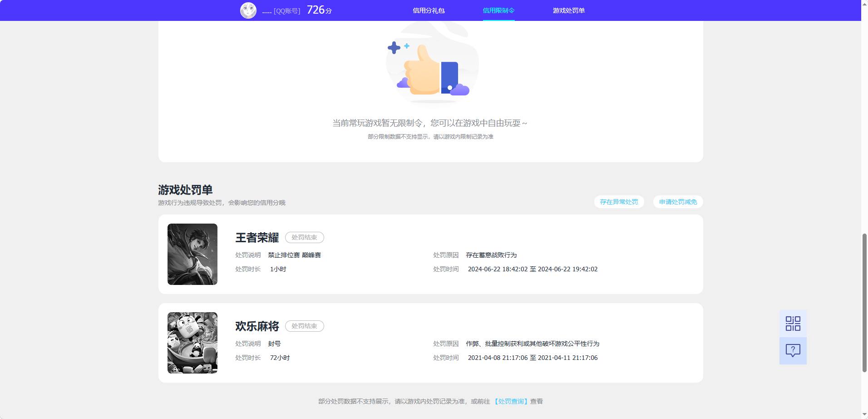Switch to the 游戏处罚单 tab
Image resolution: width=868 pixels, height=419 pixels.
point(569,10)
